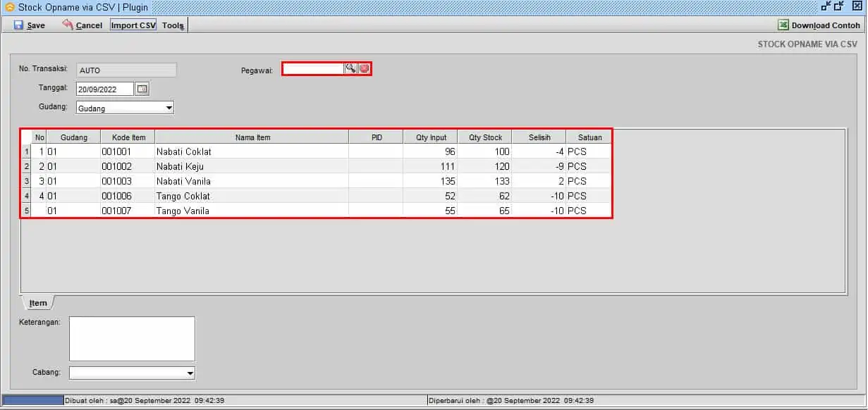Click the Excel icon beside Download Contoh
The height and width of the screenshot is (410, 868).
tap(783, 25)
